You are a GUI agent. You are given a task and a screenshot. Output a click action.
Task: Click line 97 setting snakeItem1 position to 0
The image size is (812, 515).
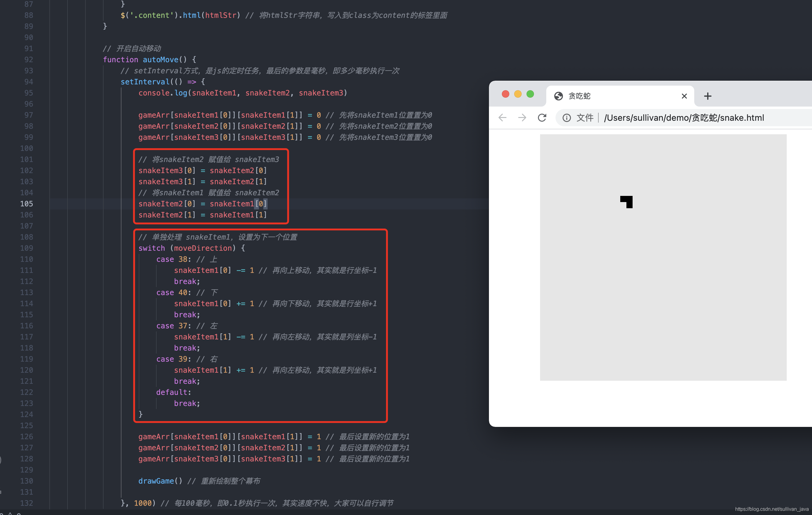285,115
